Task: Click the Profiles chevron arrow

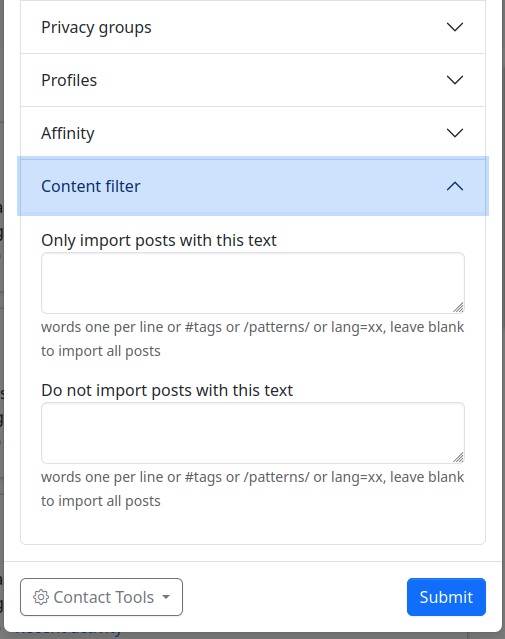Action: point(454,80)
